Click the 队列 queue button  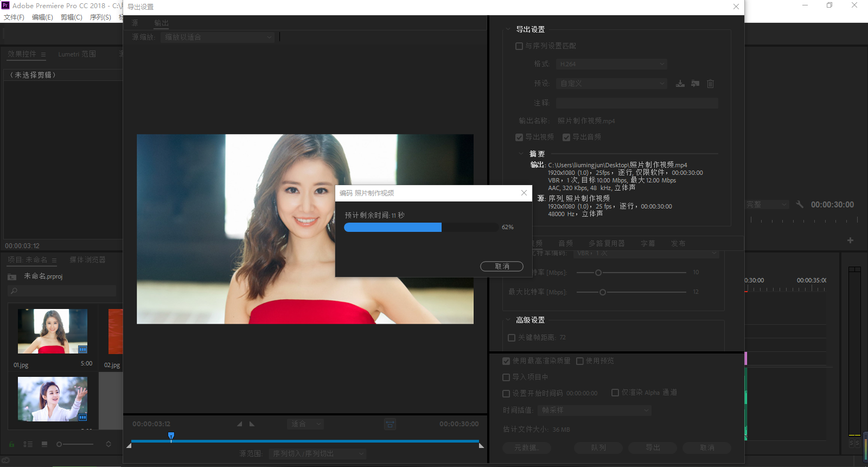click(598, 448)
